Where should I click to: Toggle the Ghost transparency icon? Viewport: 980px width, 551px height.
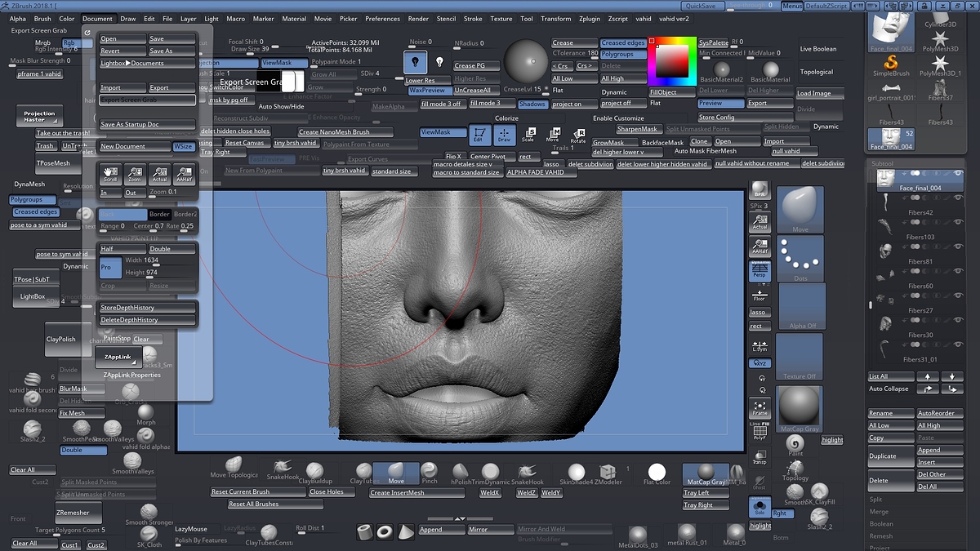click(x=759, y=482)
